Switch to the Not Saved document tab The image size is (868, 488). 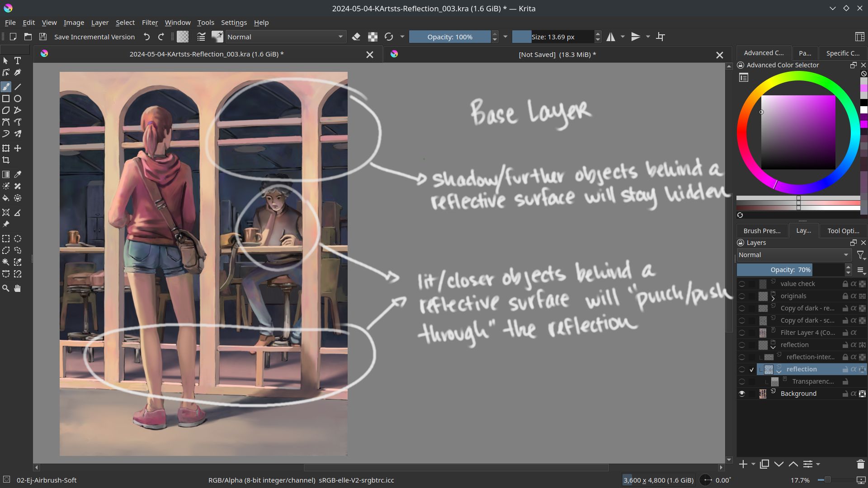pos(557,55)
